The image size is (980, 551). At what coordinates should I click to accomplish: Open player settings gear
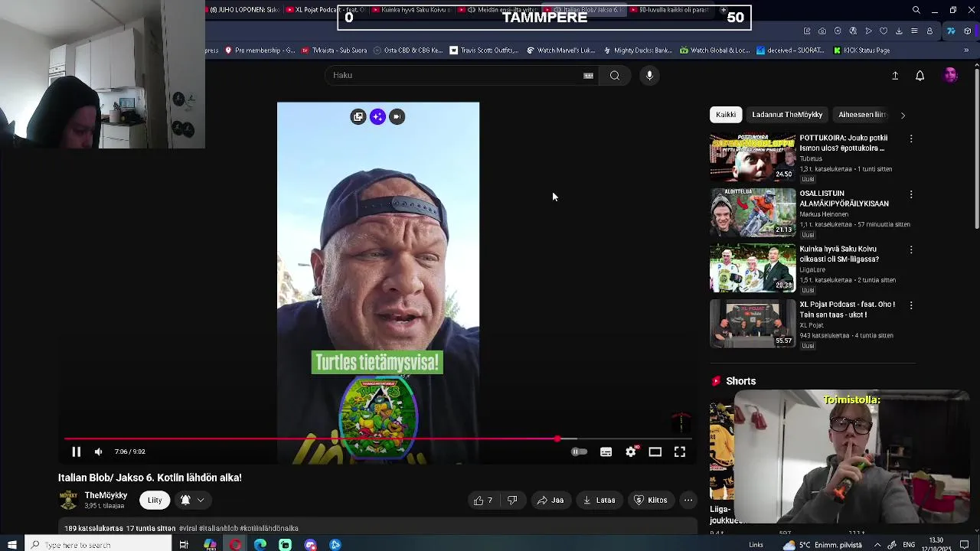point(631,452)
